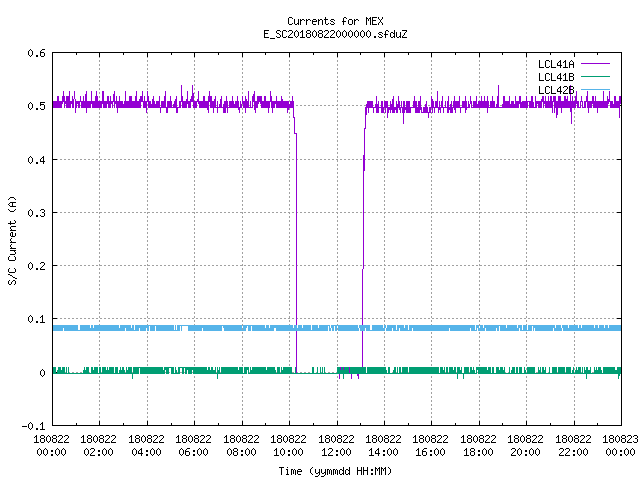Click the y-axis label 'S/C Current (A)'
Image resolution: width=640 pixels, height=480 pixels.
(13, 240)
